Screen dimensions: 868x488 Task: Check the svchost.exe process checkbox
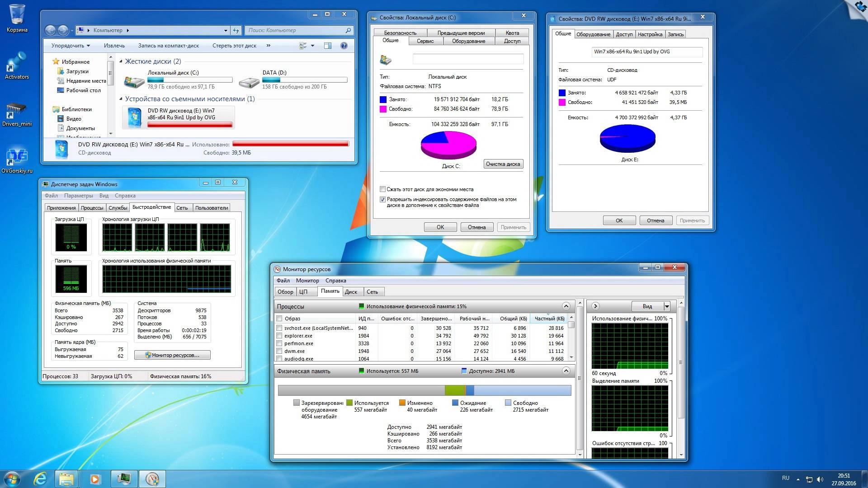click(279, 328)
